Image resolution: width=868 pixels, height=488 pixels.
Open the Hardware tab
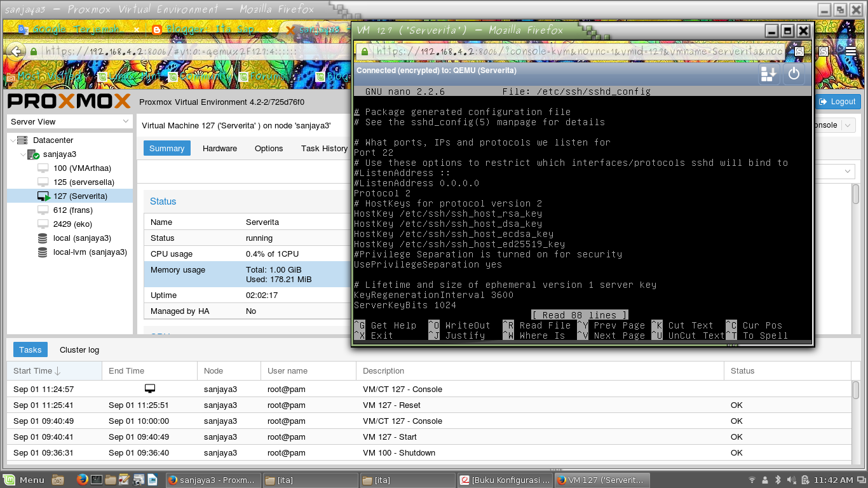220,148
